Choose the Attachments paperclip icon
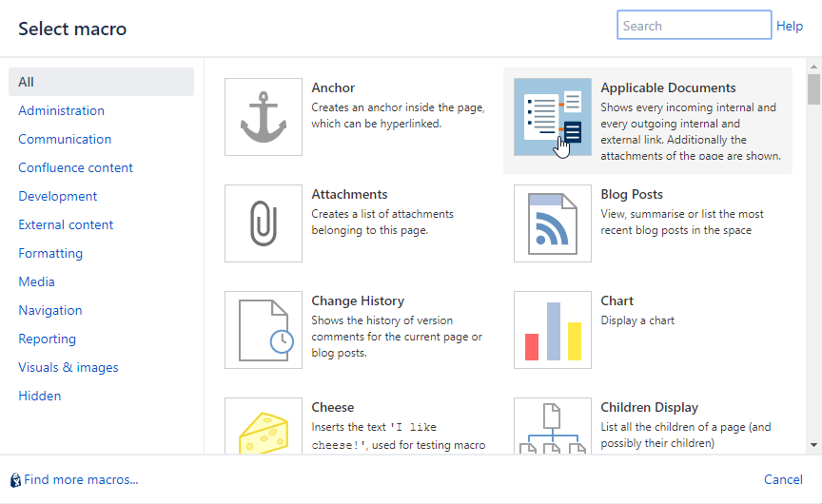Screen dimensions: 822x504 coord(264,223)
